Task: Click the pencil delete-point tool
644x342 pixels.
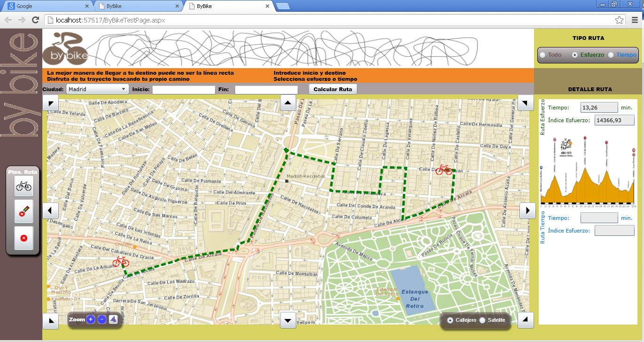Action: [24, 212]
